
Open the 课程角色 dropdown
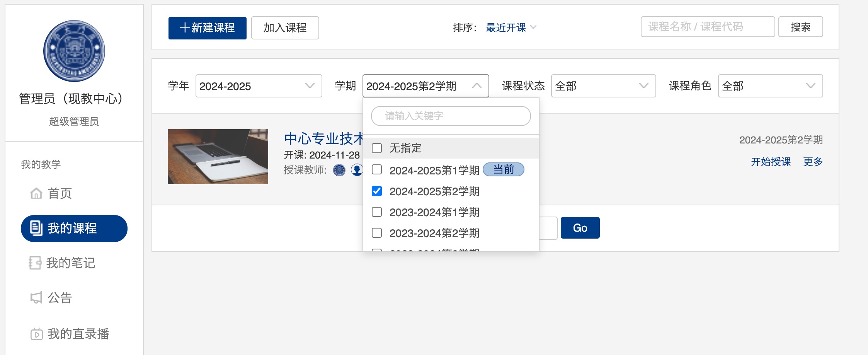click(x=770, y=86)
